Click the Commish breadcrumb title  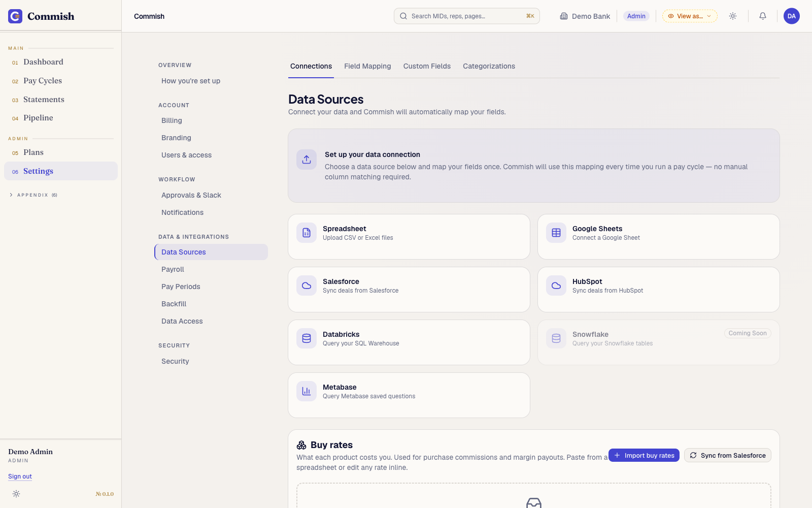click(149, 16)
